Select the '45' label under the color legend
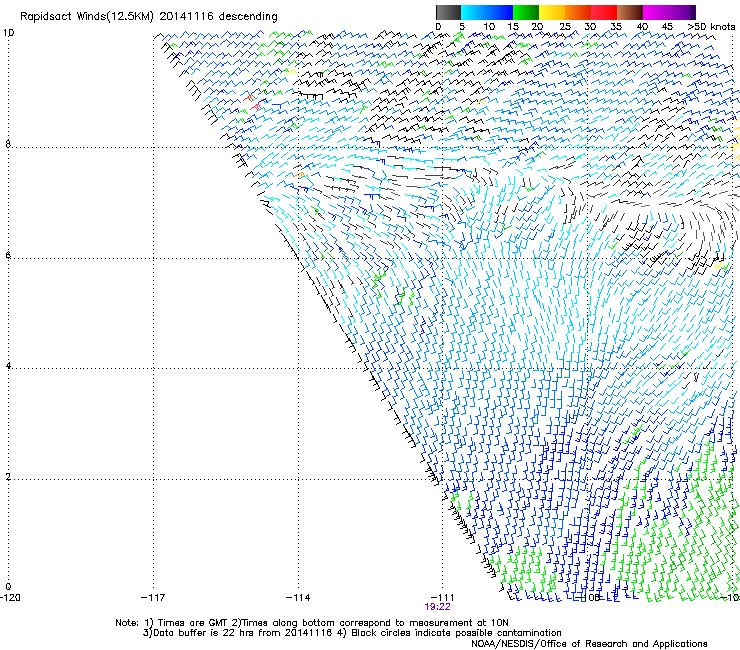The image size is (740, 650). point(667,27)
